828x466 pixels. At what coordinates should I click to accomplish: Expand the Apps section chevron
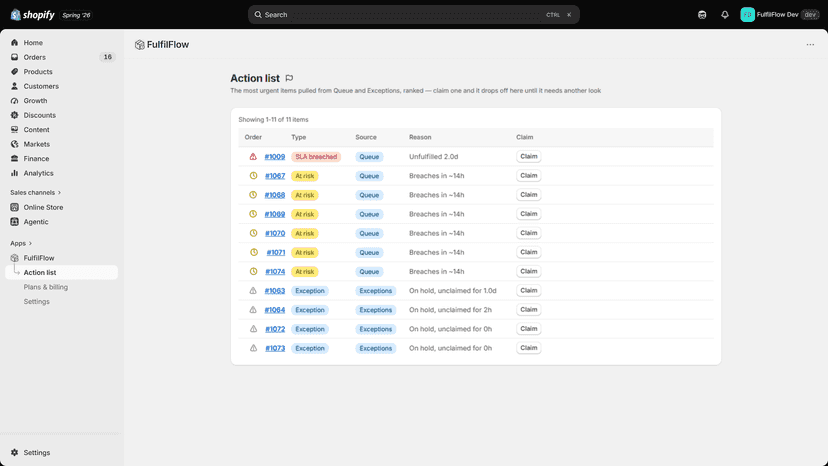click(30, 244)
